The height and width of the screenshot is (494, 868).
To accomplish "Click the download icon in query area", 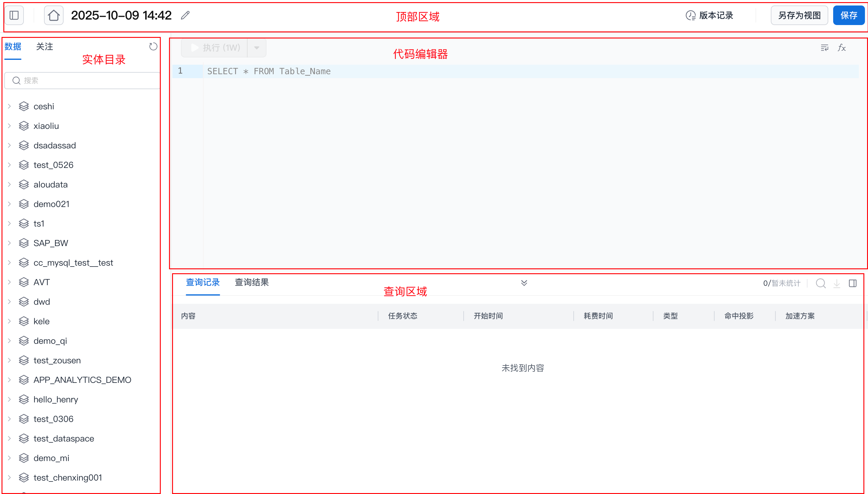I will click(x=837, y=283).
